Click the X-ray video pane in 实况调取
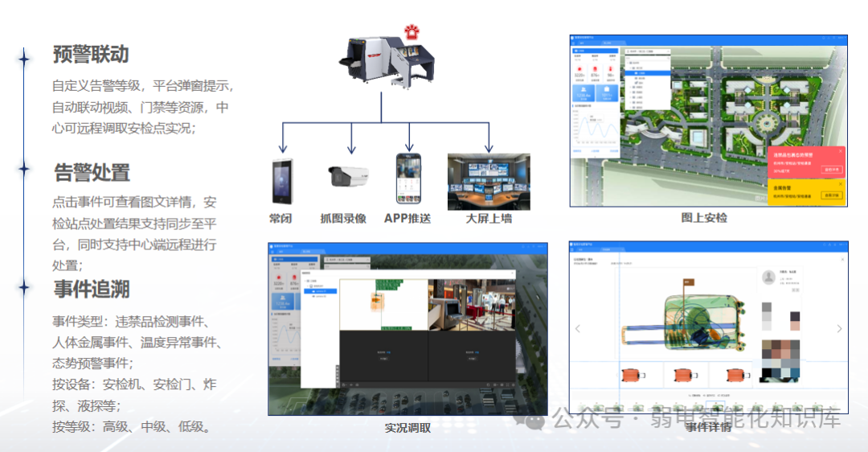This screenshot has width=868, height=452. pos(383,305)
